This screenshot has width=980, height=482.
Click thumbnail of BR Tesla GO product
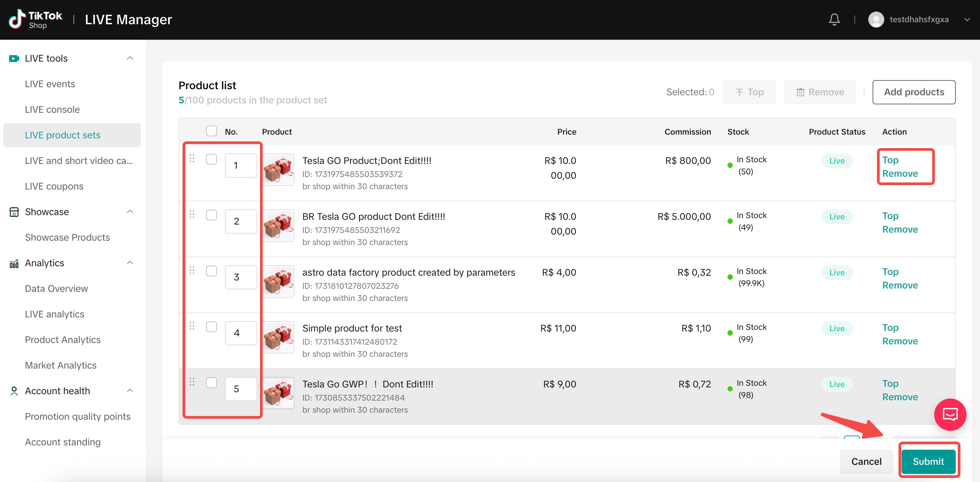[278, 226]
